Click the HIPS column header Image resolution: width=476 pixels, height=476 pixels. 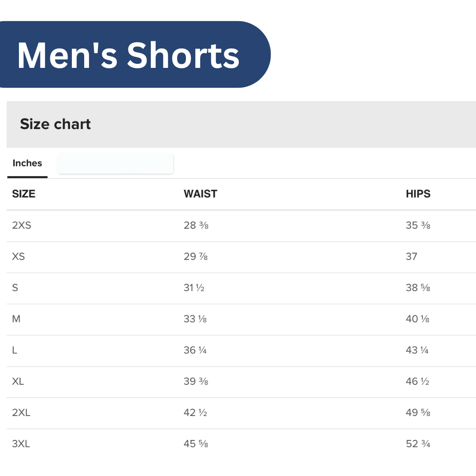click(418, 194)
